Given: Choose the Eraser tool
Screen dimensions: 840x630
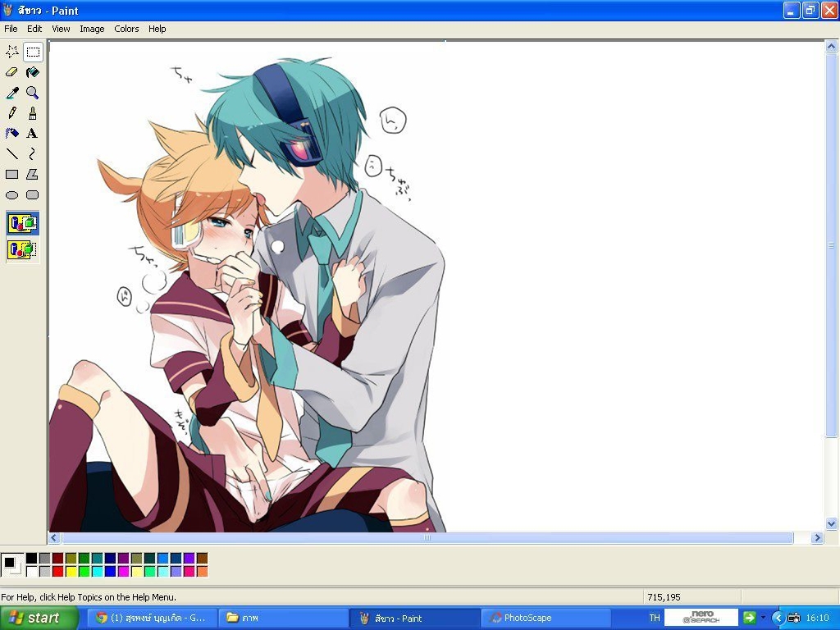Looking at the screenshot, I should 11,72.
